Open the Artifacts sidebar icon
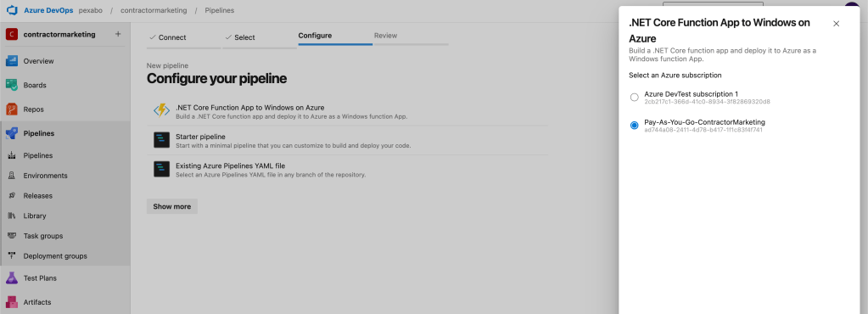 pyautogui.click(x=12, y=302)
